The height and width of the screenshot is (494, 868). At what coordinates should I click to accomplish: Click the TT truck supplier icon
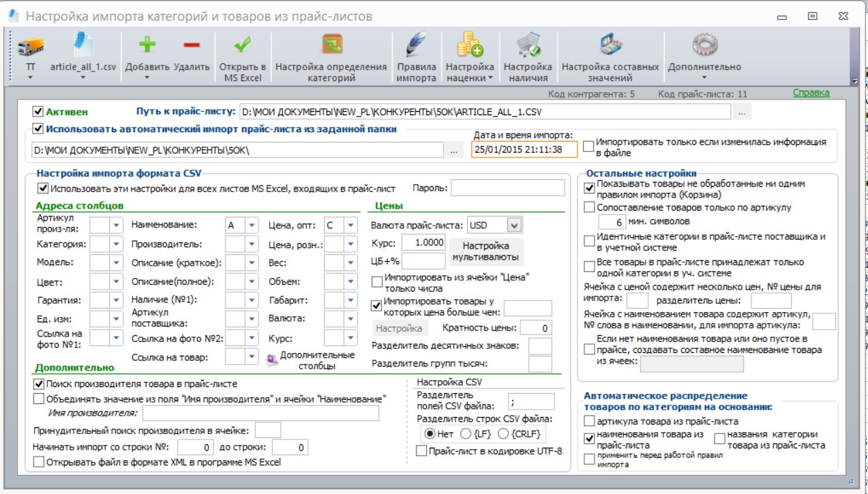coord(31,46)
